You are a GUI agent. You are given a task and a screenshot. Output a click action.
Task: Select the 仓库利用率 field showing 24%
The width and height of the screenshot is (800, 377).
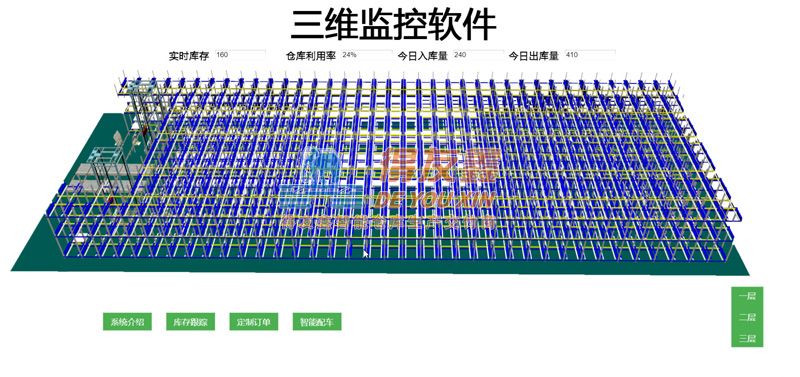(366, 55)
